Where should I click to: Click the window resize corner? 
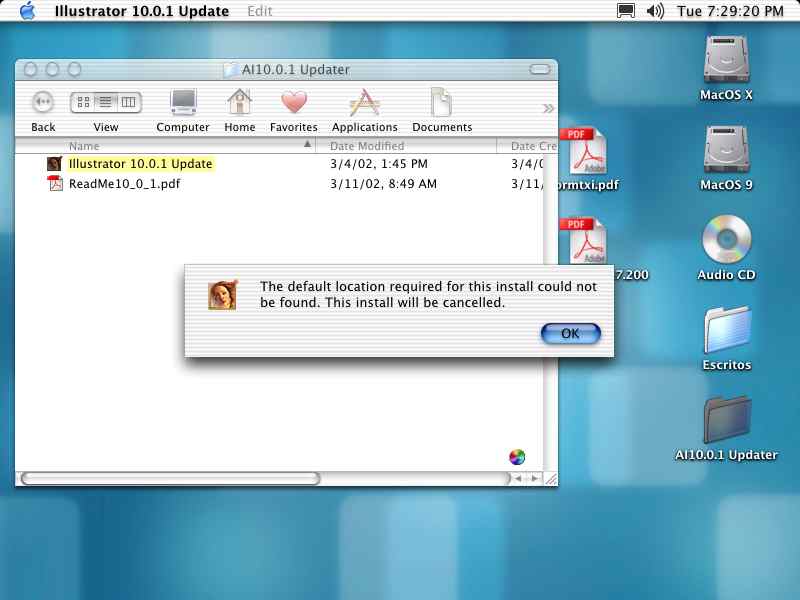pos(551,479)
